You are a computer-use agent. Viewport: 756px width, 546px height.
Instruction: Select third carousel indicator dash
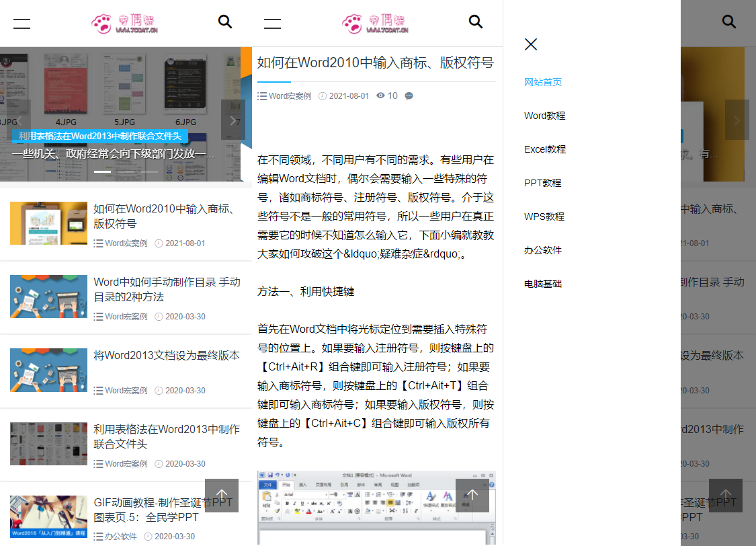pos(149,171)
